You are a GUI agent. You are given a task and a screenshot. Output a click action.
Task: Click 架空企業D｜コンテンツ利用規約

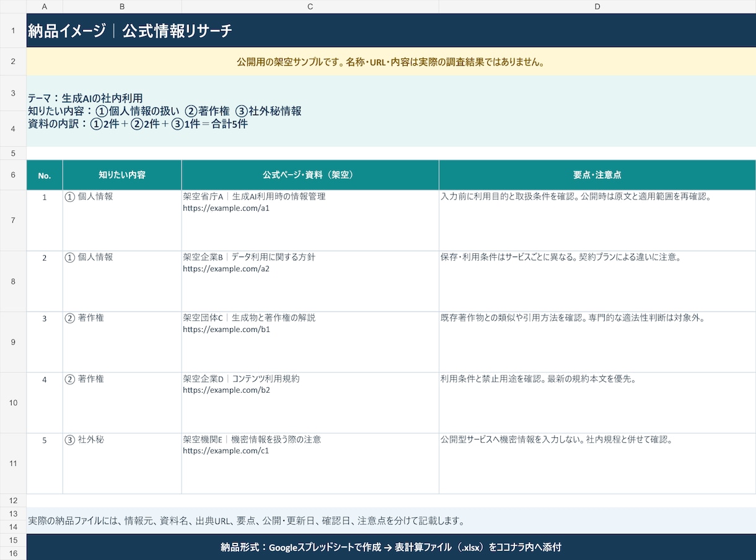point(241,378)
